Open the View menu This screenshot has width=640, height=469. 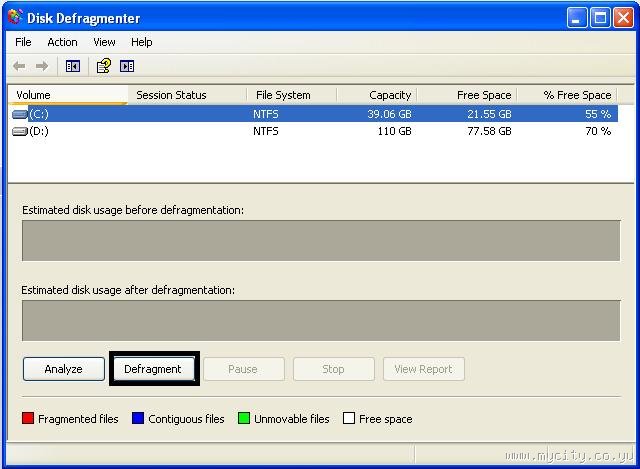tap(104, 42)
